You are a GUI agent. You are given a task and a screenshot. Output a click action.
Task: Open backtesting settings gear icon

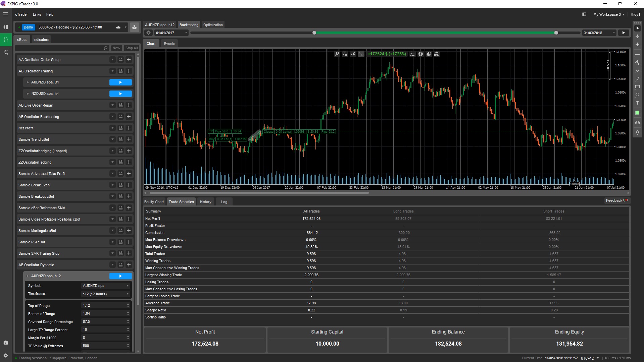149,33
